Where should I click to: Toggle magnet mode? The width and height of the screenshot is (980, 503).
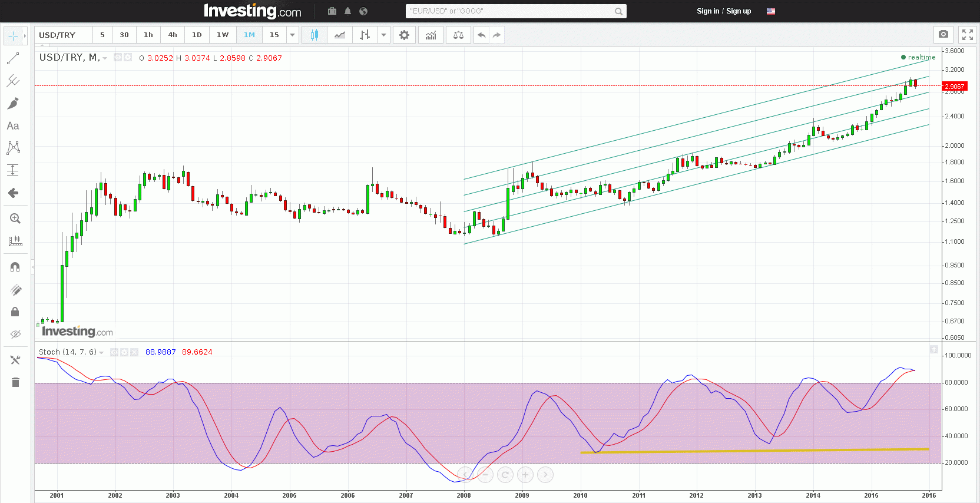(15, 267)
